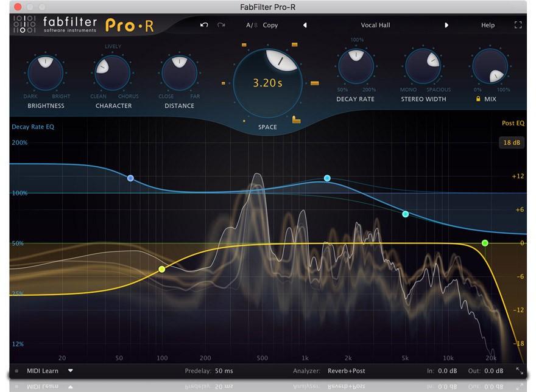Select the room icon above the Space knob's top right

click(x=294, y=44)
